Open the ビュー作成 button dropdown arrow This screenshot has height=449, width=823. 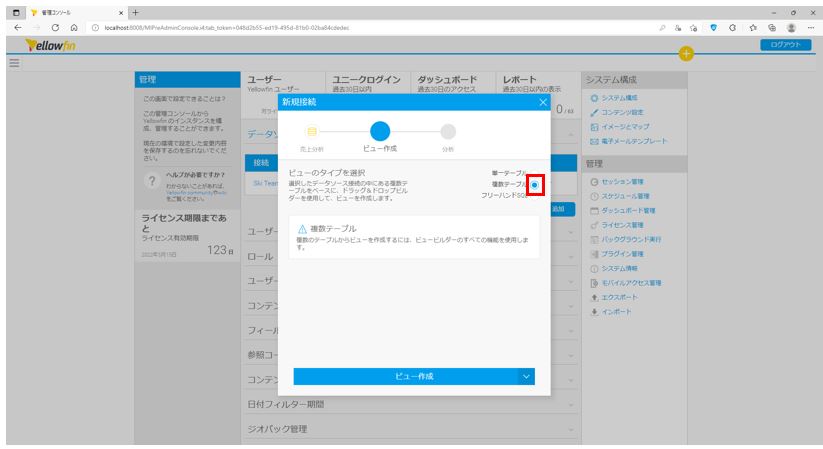(x=526, y=377)
